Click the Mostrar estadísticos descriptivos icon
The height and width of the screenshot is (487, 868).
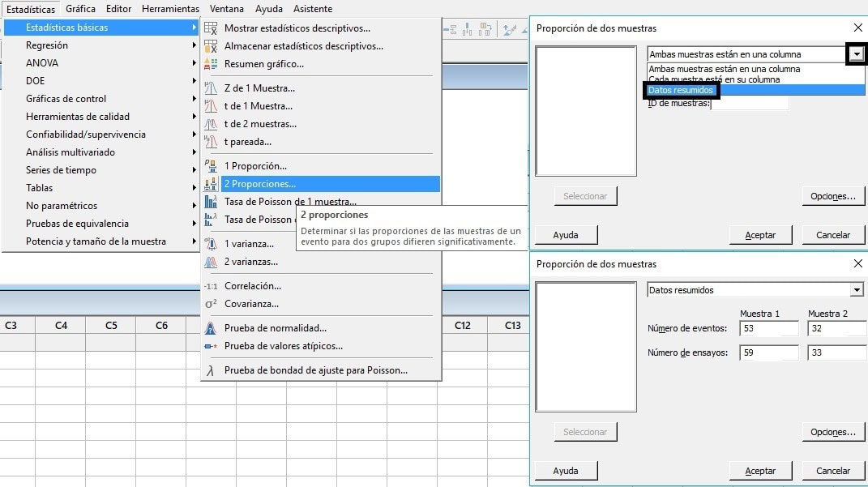click(211, 28)
